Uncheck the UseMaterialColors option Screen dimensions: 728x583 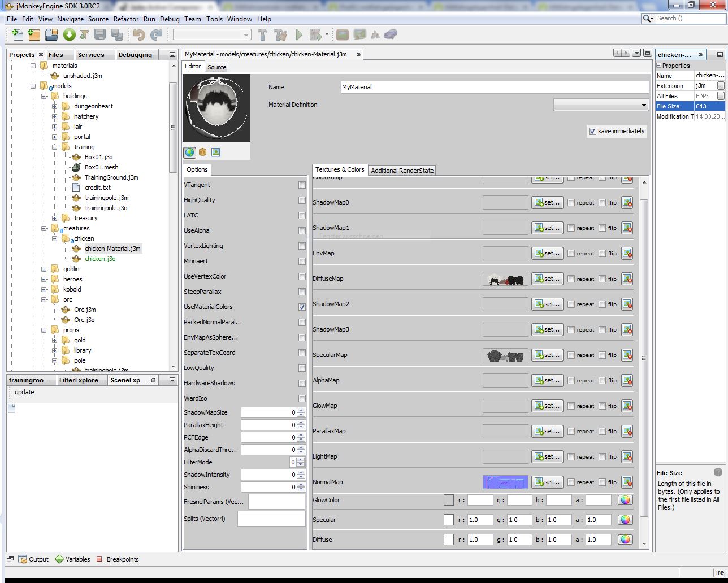[302, 307]
